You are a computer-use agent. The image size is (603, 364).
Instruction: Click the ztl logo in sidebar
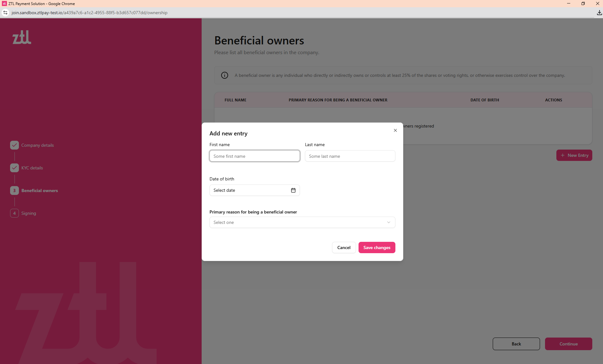(x=22, y=37)
